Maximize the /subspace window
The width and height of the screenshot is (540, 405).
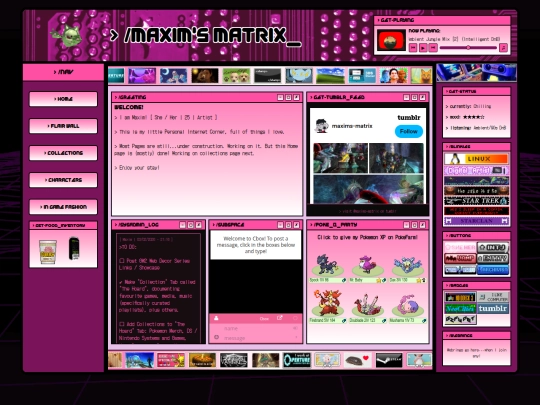coord(289,225)
